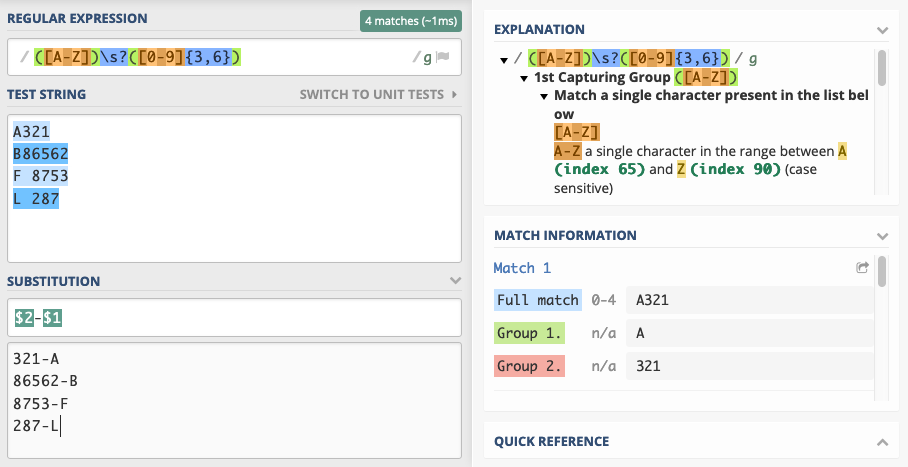Collapse the 'Match a single character' node

(544, 96)
